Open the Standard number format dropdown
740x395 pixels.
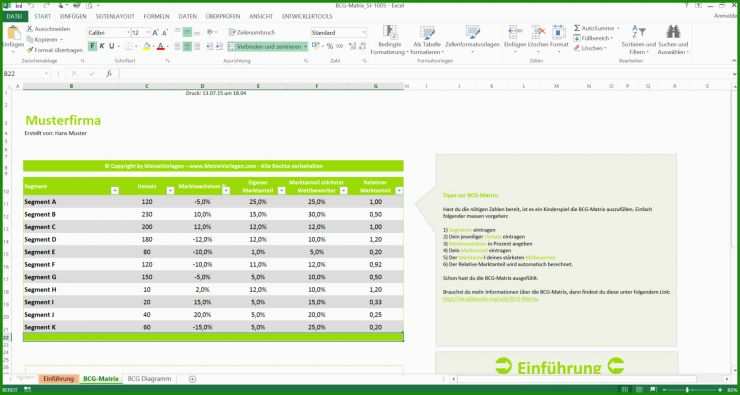(x=364, y=33)
